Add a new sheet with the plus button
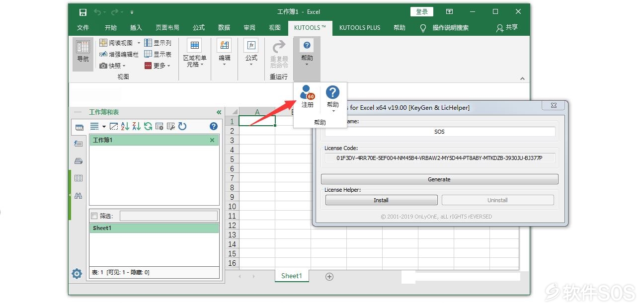 [x=329, y=277]
